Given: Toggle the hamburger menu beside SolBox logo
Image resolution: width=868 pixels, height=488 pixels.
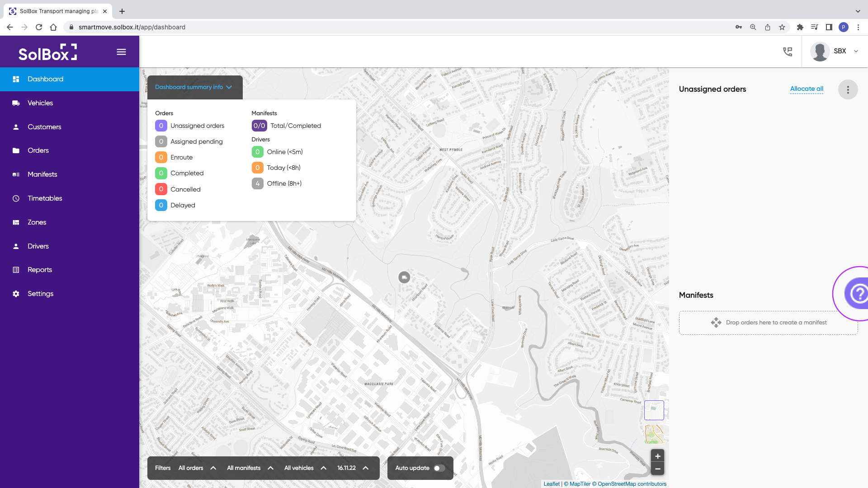Looking at the screenshot, I should 121,52.
